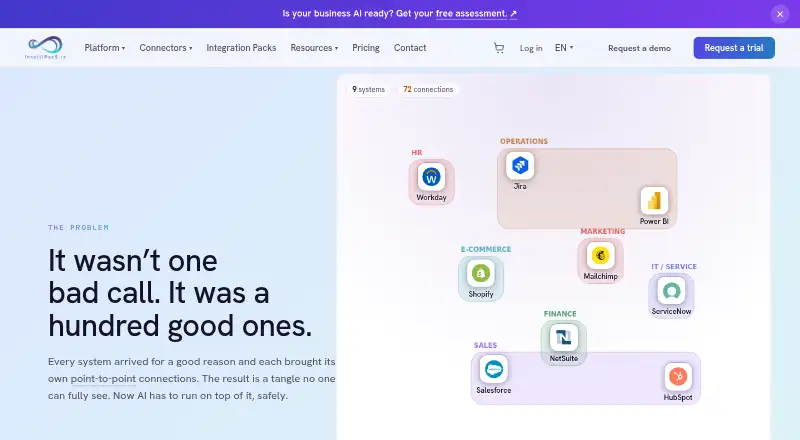Open the shopping cart icon
The image size is (800, 440).
499,48
